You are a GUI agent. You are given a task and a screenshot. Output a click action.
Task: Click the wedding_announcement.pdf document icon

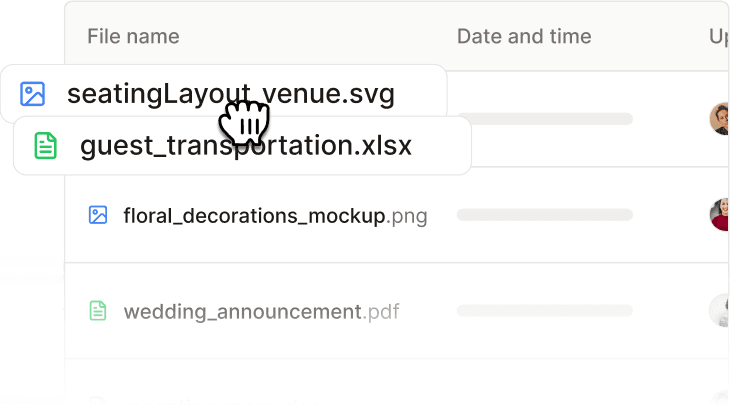point(98,311)
